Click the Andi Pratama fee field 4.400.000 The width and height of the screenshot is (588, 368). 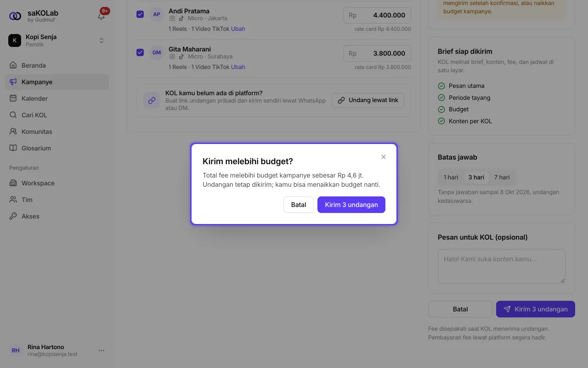(377, 15)
